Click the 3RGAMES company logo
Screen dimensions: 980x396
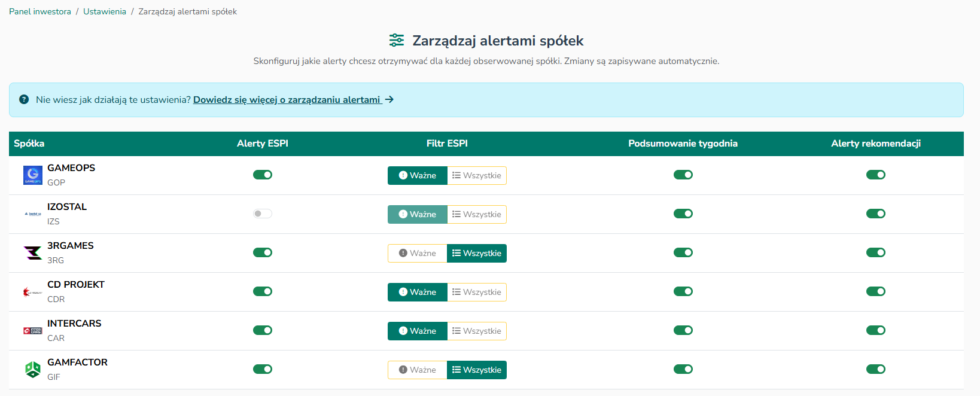pos(33,253)
